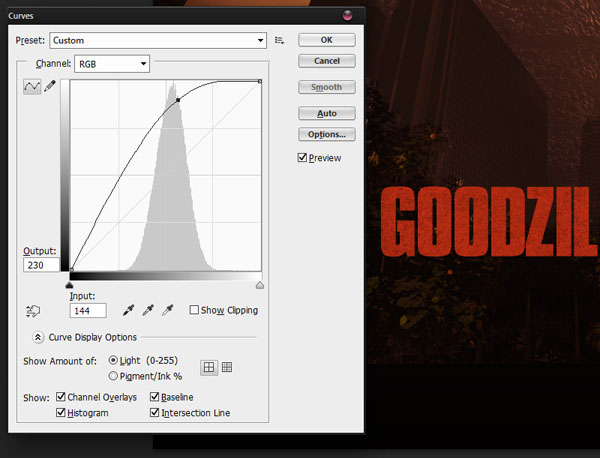The width and height of the screenshot is (600, 458).
Task: Collapse Curve Display Options section
Action: tap(38, 337)
